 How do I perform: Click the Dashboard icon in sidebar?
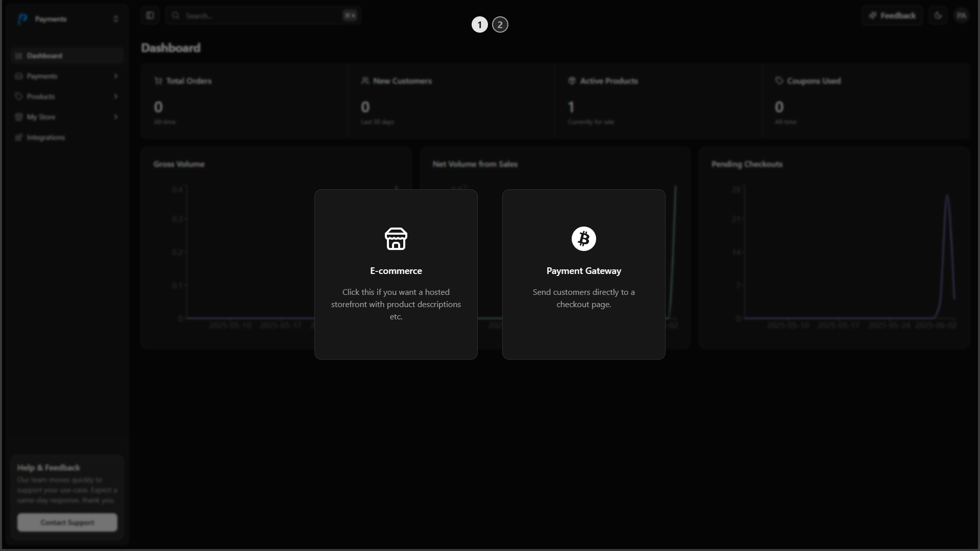coord(19,56)
